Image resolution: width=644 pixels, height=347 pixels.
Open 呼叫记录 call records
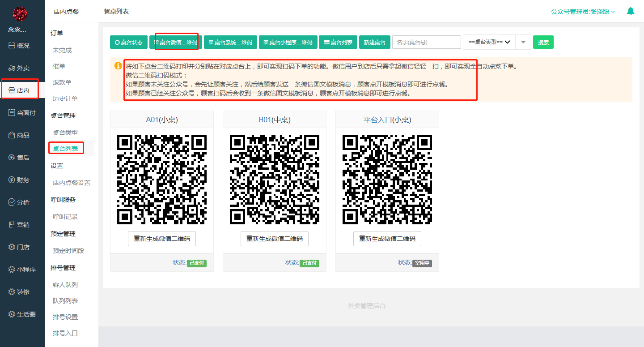[x=65, y=217]
